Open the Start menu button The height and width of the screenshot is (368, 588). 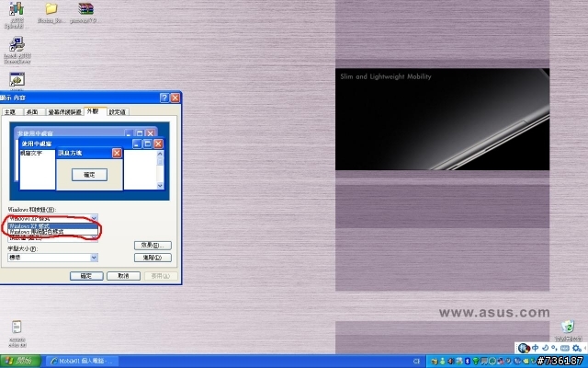(x=20, y=362)
